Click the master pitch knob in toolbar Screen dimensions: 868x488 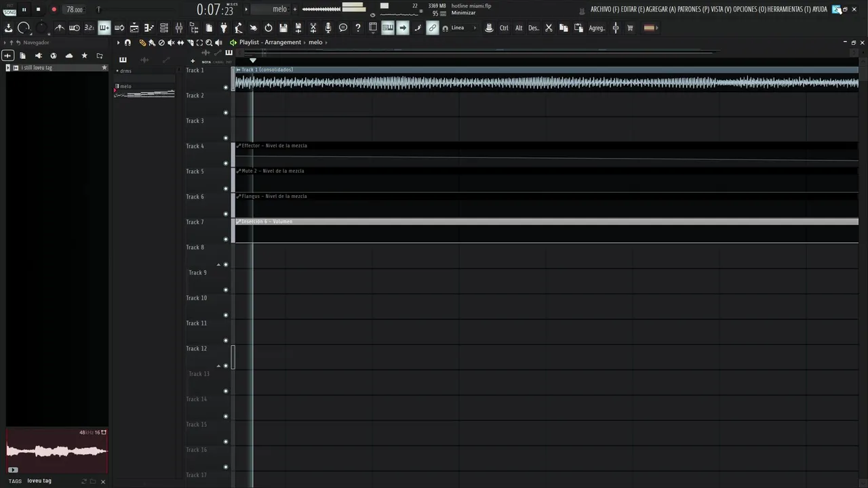pos(42,28)
